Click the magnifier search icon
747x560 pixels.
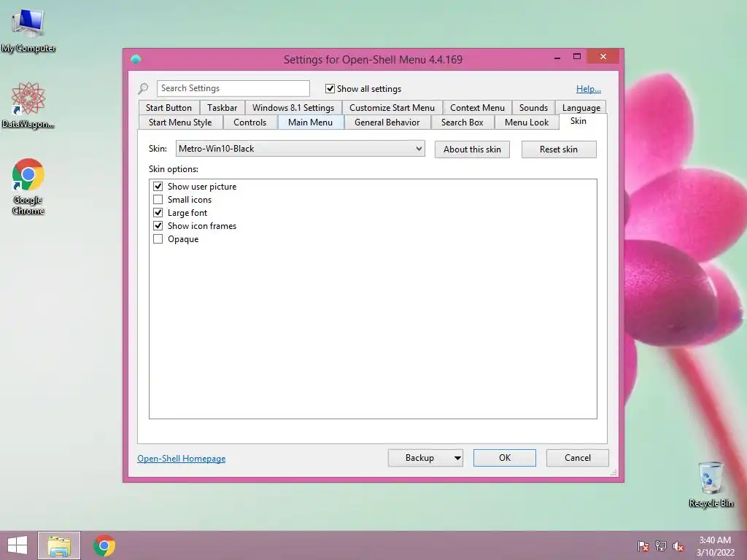pyautogui.click(x=143, y=88)
